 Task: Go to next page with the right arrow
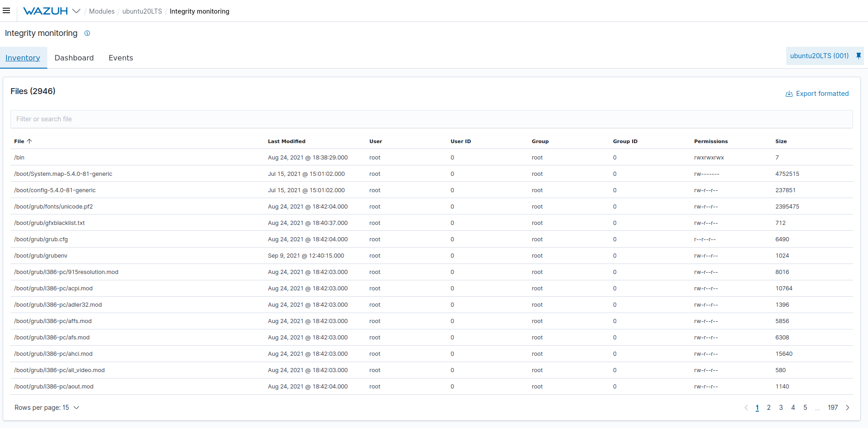click(x=848, y=408)
